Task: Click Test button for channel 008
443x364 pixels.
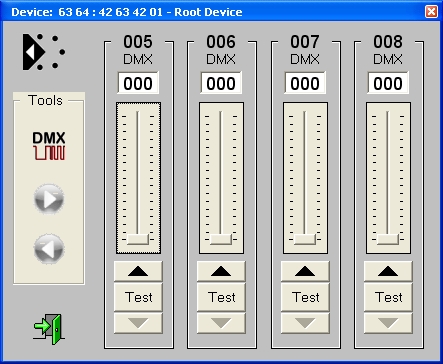Action: 388,297
